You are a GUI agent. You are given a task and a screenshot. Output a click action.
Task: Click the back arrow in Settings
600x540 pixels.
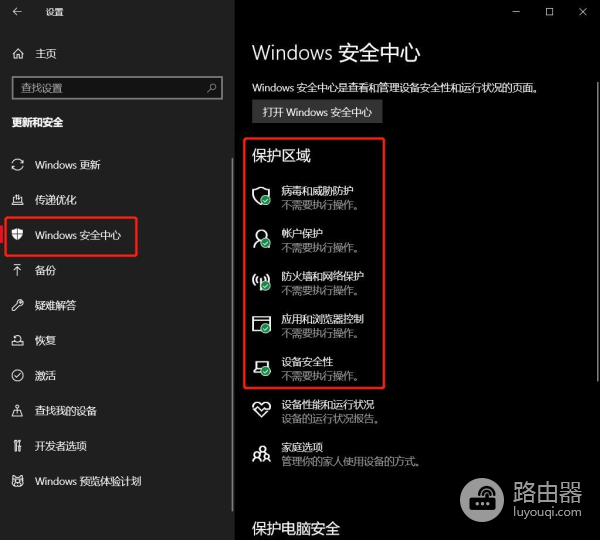(17, 12)
